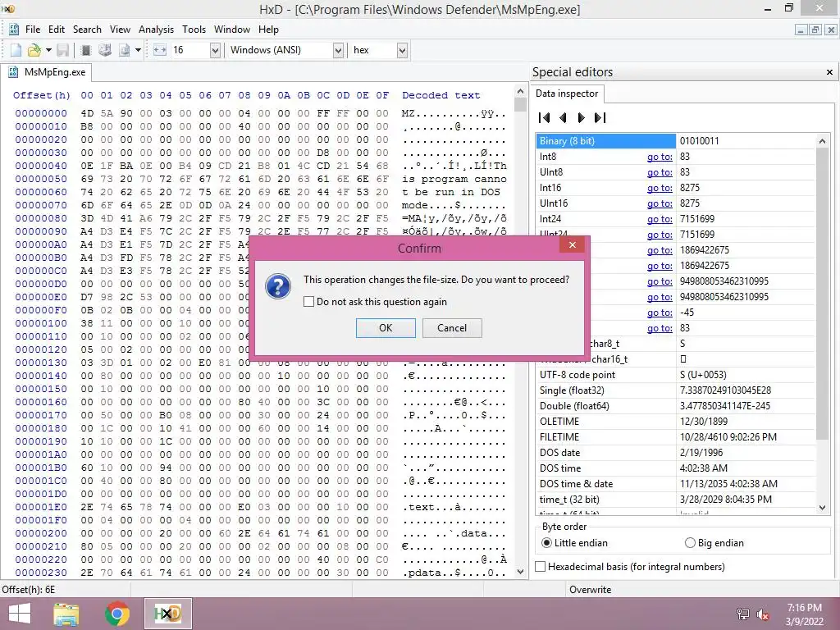This screenshot has height=630, width=840.
Task: Click the hex view scrollbar down arrow
Action: point(520,572)
